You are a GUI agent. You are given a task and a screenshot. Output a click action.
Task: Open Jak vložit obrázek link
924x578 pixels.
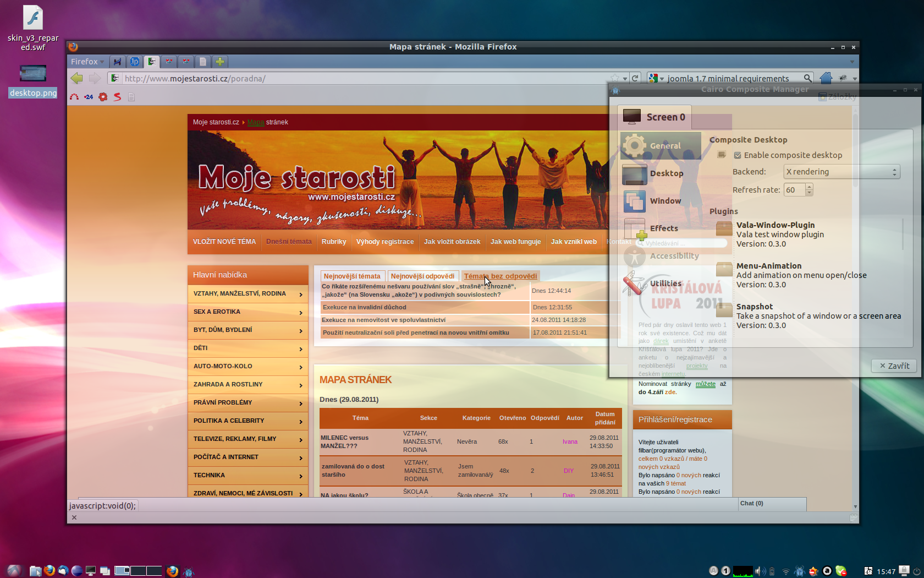[452, 242]
